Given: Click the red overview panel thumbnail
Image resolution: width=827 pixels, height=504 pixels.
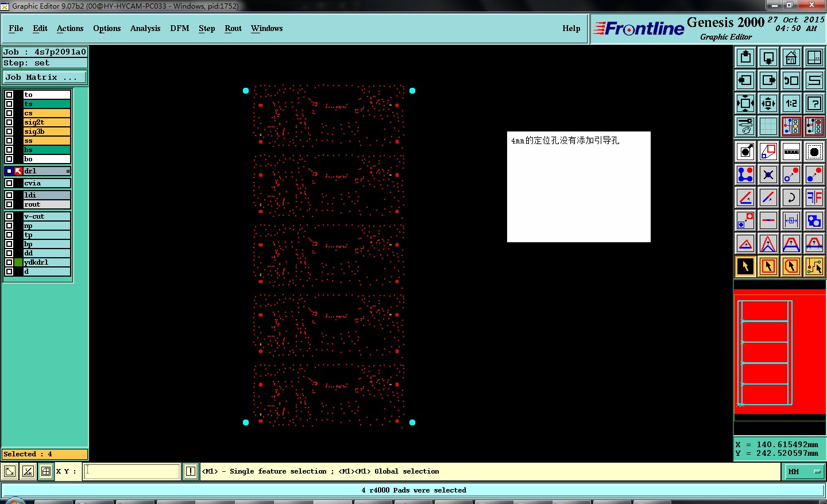Looking at the screenshot, I should [x=780, y=351].
